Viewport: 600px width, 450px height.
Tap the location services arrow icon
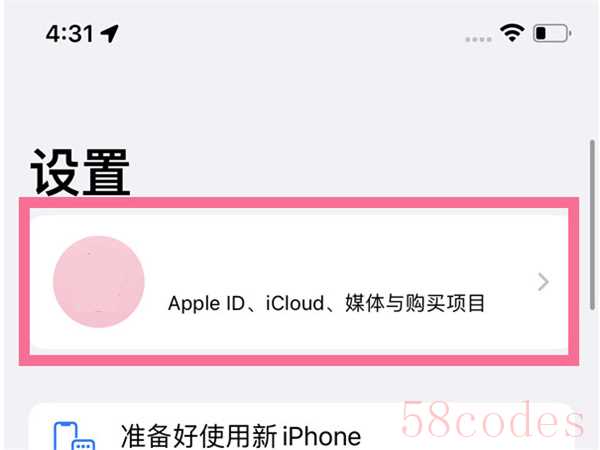(x=109, y=33)
